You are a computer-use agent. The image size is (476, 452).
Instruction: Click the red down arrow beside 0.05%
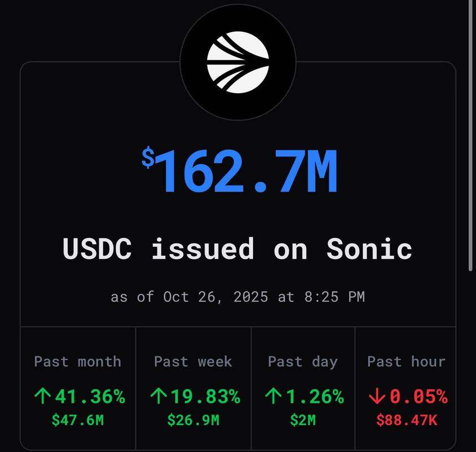[x=375, y=397]
